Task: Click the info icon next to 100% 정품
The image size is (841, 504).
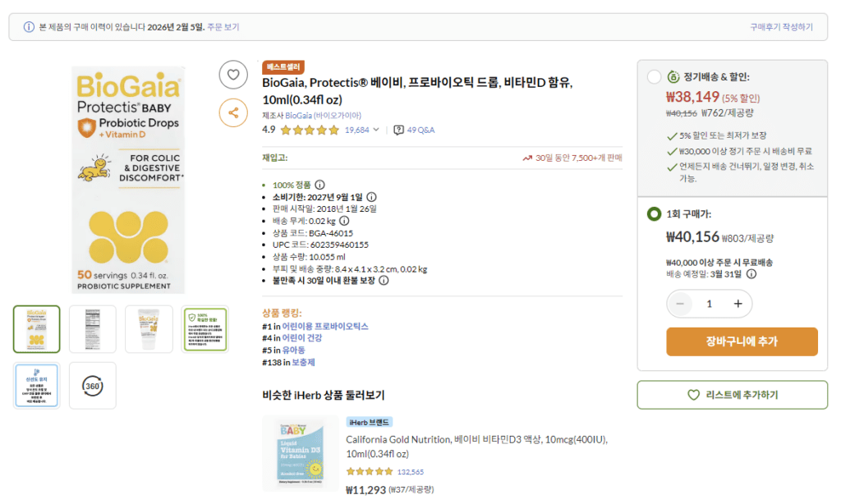Action: pos(319,186)
